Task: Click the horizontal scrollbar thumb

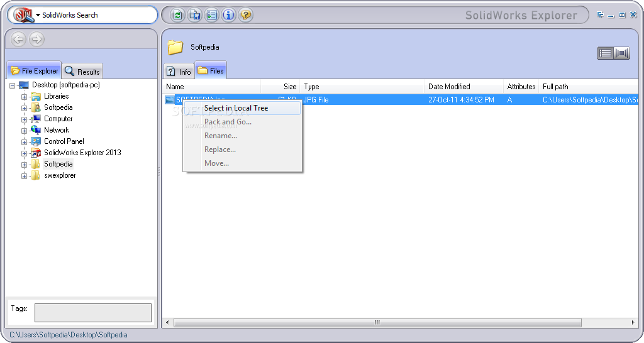Action: tap(377, 322)
